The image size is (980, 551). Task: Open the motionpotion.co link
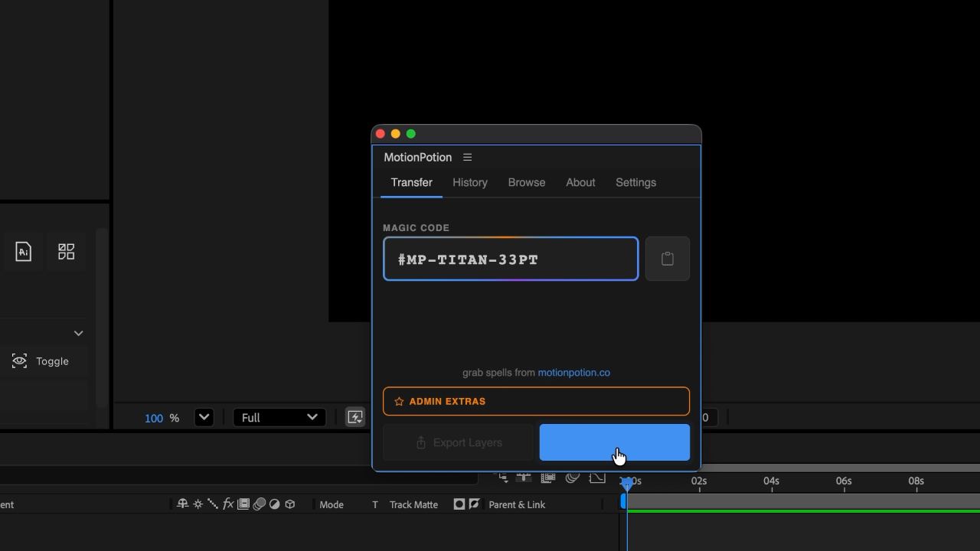click(x=574, y=373)
